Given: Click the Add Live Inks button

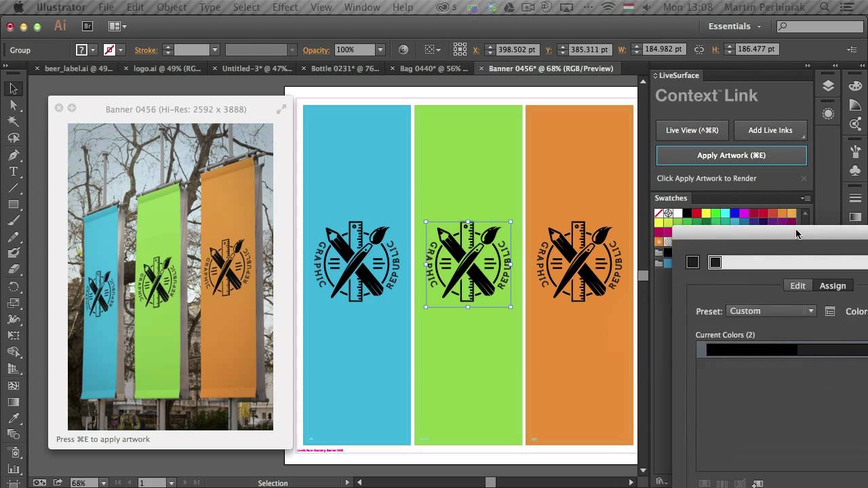Looking at the screenshot, I should [770, 130].
